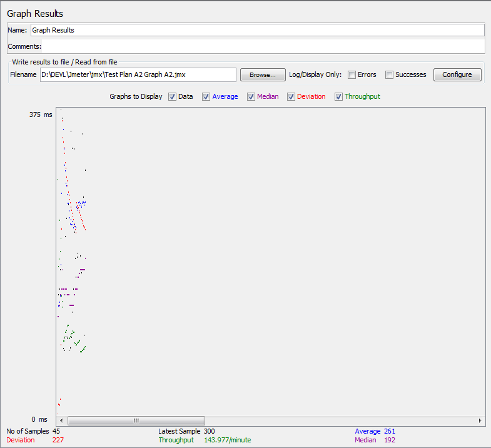Click the Filename path field

pyautogui.click(x=138, y=75)
